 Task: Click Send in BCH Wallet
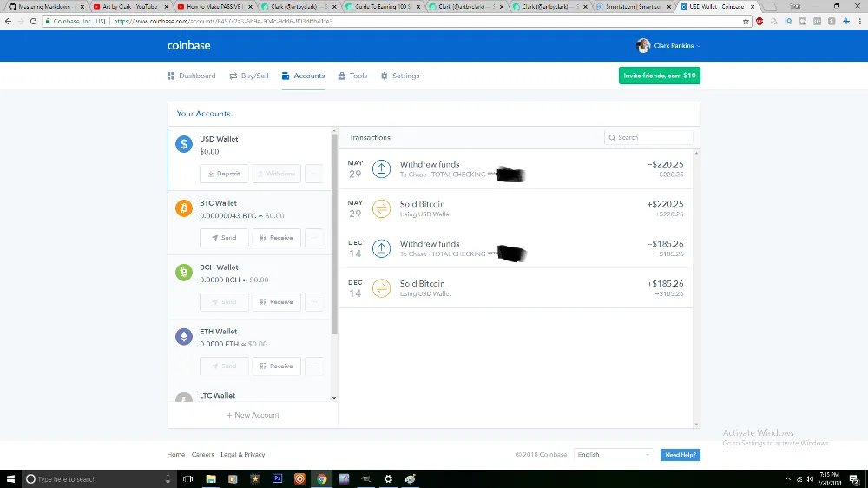pos(224,302)
